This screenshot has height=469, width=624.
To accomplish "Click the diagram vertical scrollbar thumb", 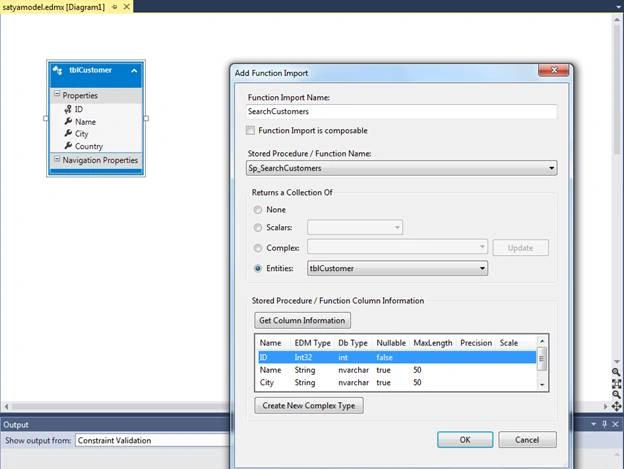I will (617, 90).
